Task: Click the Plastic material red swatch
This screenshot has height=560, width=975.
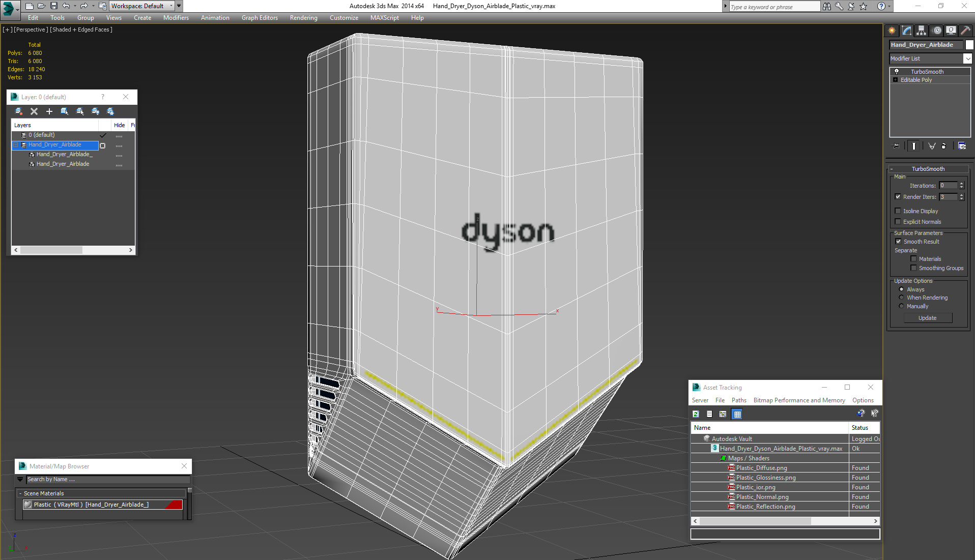Action: click(x=173, y=505)
